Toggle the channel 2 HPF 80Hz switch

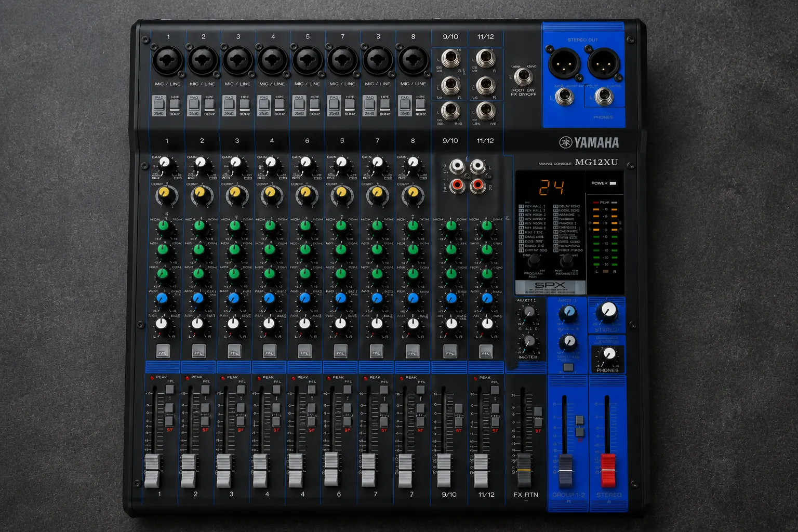pyautogui.click(x=209, y=105)
